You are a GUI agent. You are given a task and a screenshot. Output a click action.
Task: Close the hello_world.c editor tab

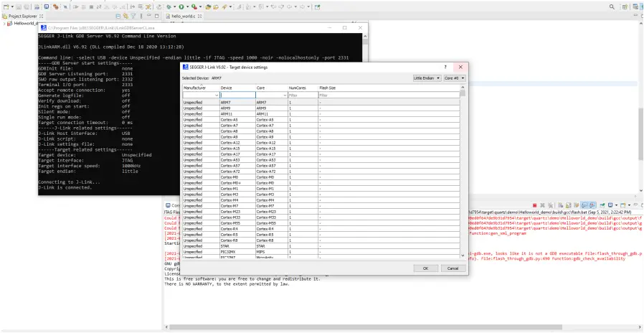click(x=199, y=16)
